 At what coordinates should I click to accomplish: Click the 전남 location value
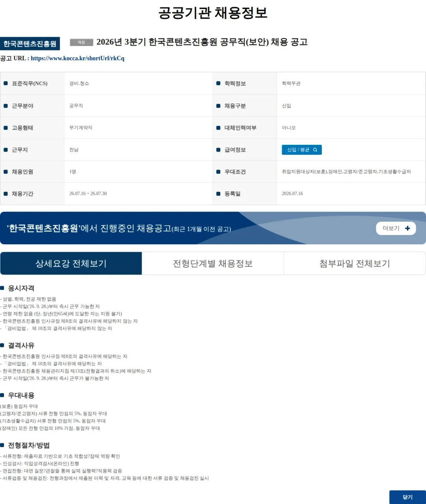pyautogui.click(x=74, y=150)
